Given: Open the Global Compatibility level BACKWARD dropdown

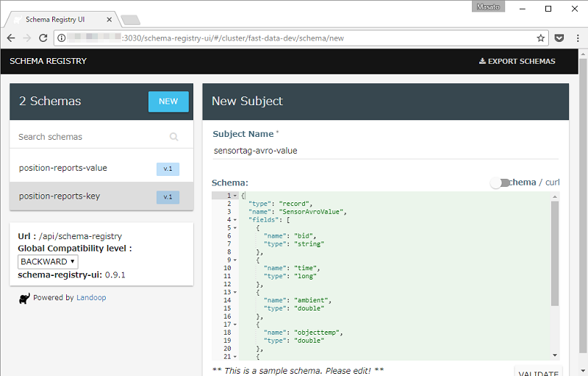Looking at the screenshot, I should pos(48,261).
